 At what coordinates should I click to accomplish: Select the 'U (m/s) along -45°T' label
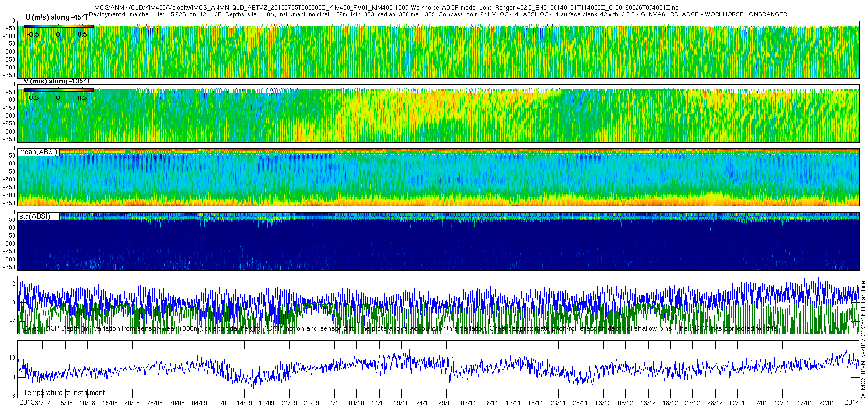56,17
